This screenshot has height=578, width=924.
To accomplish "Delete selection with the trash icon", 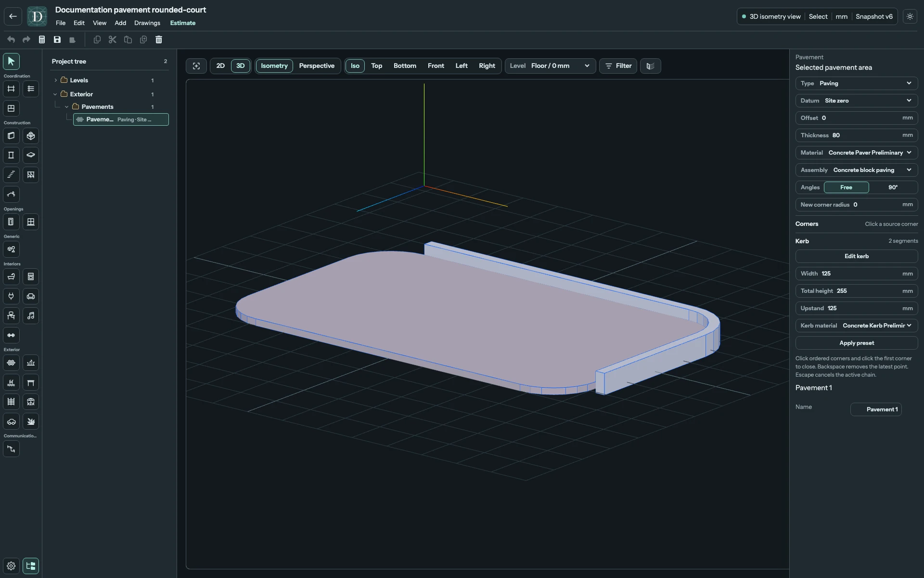I will pyautogui.click(x=159, y=39).
